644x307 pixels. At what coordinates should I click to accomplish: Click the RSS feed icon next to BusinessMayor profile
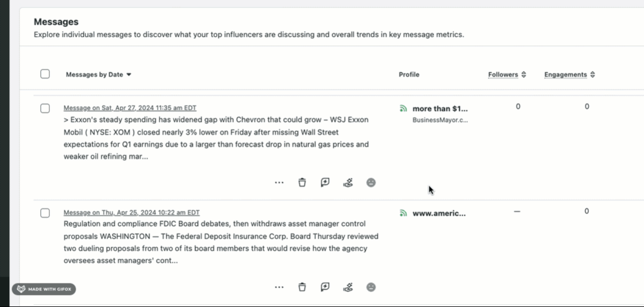403,108
